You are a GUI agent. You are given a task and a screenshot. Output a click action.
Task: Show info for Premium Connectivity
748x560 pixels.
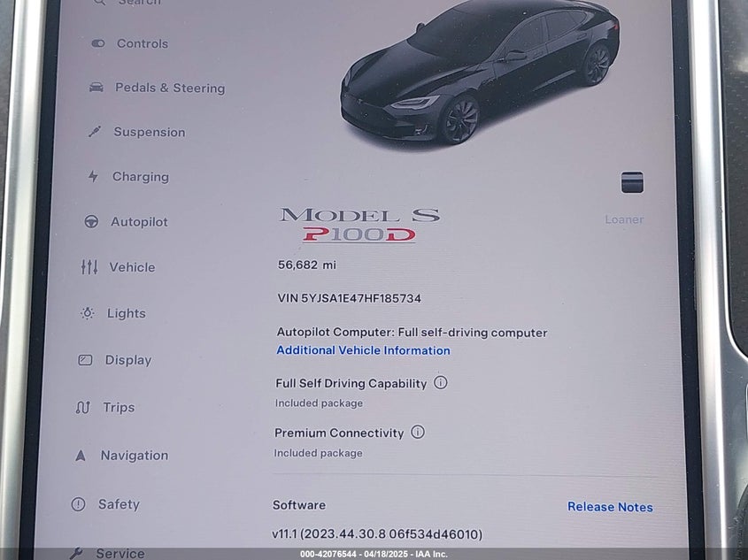point(418,433)
